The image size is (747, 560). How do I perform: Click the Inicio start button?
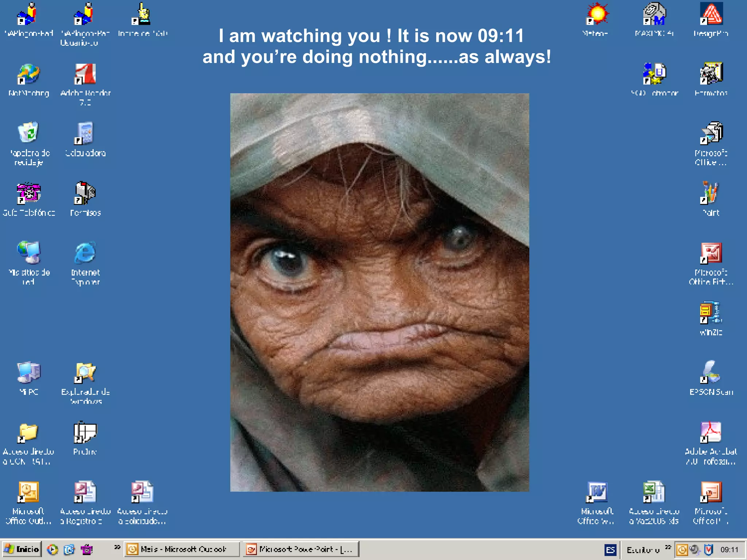[22, 549]
